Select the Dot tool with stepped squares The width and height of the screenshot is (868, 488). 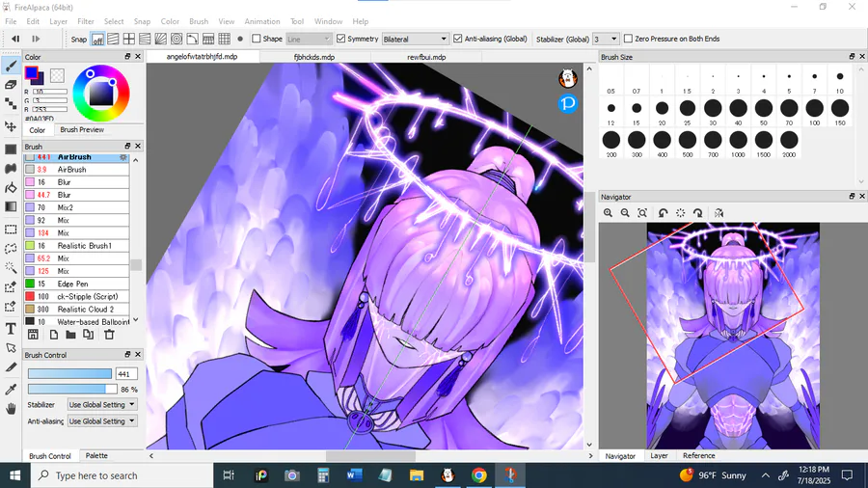pos(11,103)
